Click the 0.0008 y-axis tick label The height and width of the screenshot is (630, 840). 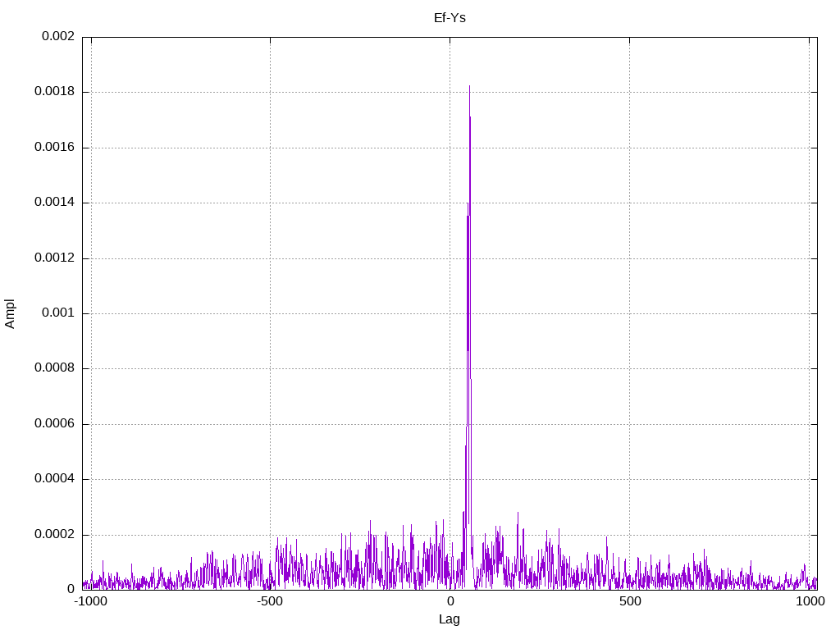(54, 368)
